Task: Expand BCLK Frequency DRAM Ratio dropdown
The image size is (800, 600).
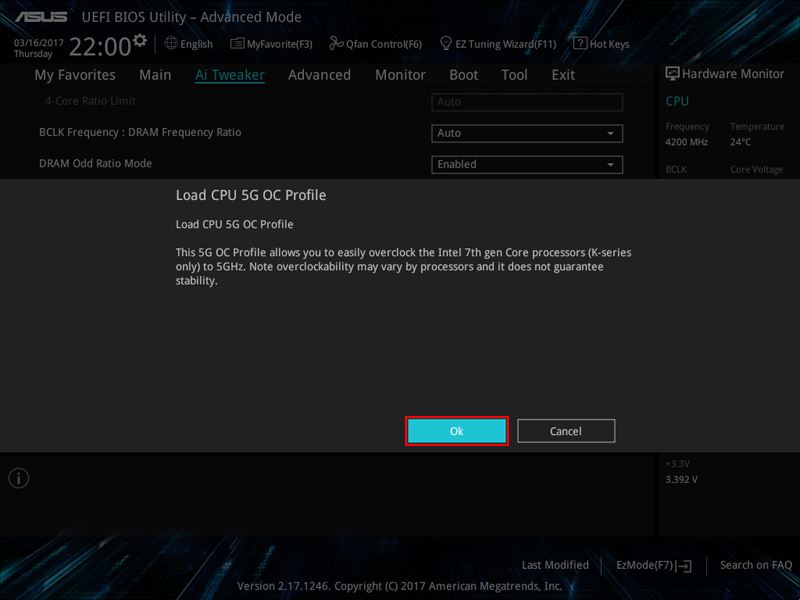Action: tap(527, 133)
